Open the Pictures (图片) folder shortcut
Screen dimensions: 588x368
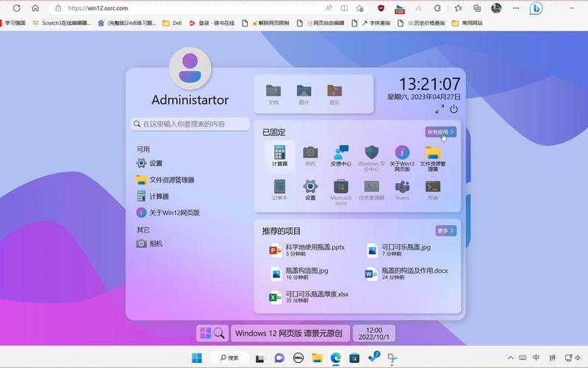304,94
